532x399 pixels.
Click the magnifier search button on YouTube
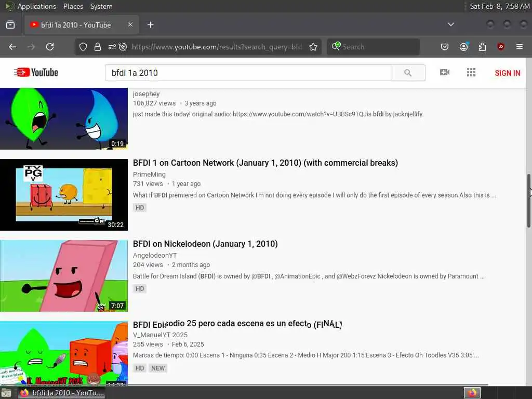[408, 73]
